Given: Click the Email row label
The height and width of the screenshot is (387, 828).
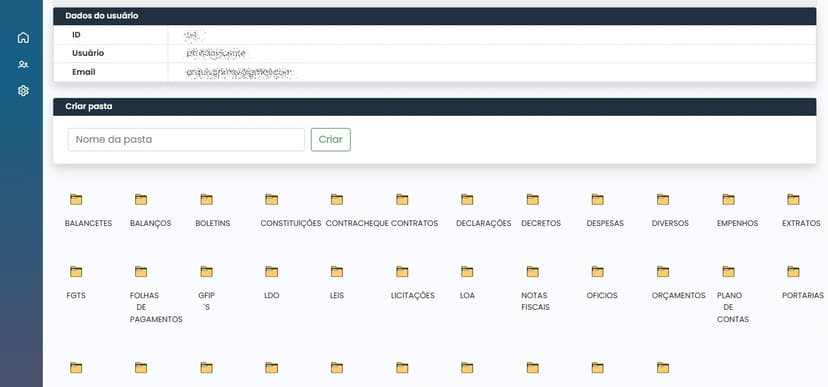Looking at the screenshot, I should 84,72.
